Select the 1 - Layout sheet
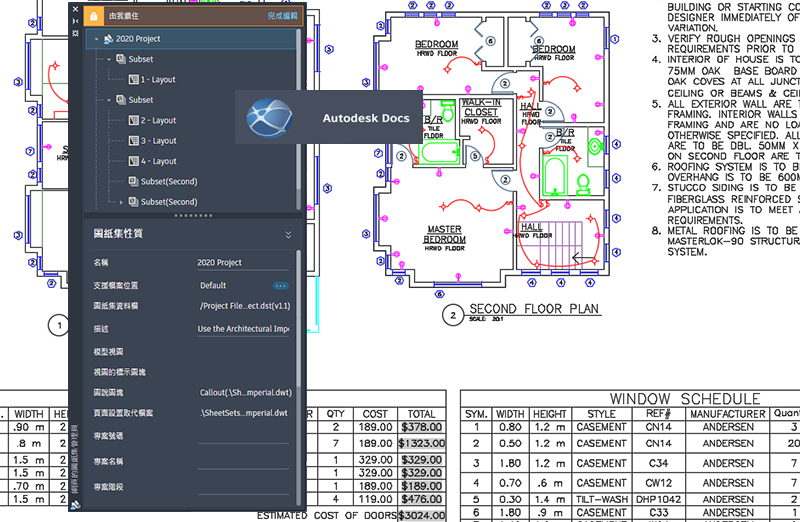The width and height of the screenshot is (800, 522). pos(158,80)
